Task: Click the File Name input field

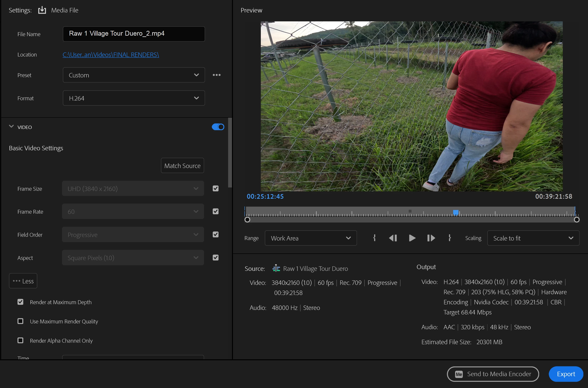Action: [134, 34]
